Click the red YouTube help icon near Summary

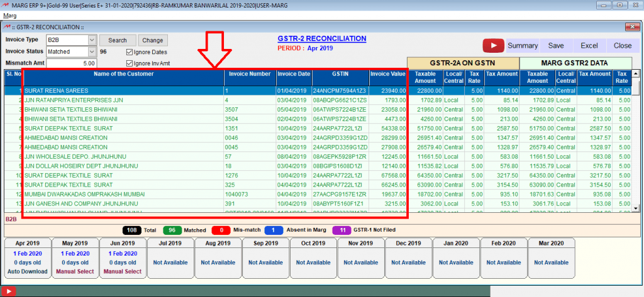coord(493,46)
